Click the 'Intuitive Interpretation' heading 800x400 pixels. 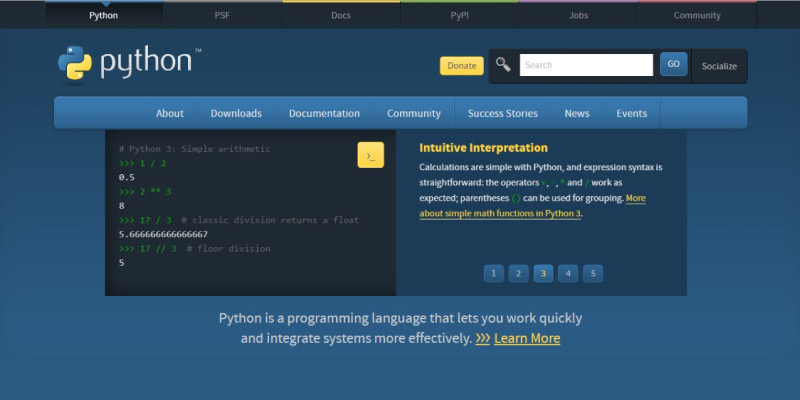tap(483, 148)
